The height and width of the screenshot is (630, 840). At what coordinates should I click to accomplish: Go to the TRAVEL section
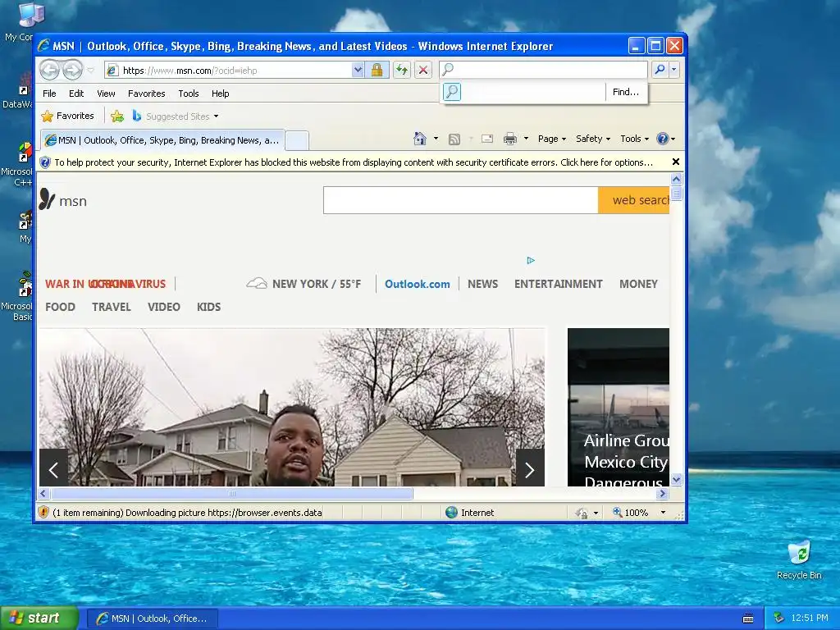coord(111,307)
